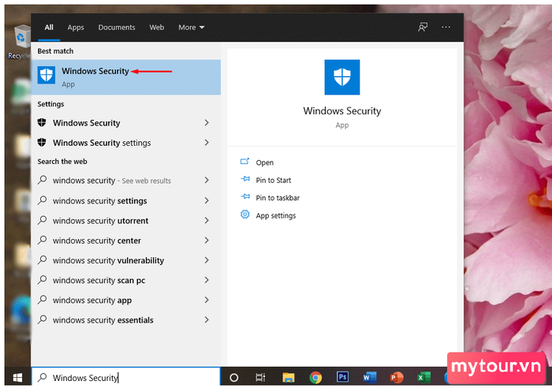Switch to the Web search filter tab

pyautogui.click(x=157, y=27)
